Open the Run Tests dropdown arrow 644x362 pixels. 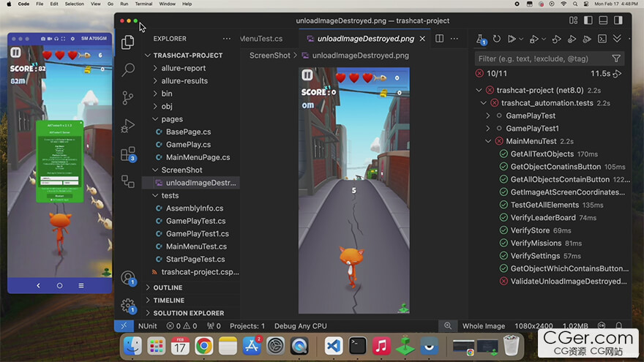click(x=521, y=39)
